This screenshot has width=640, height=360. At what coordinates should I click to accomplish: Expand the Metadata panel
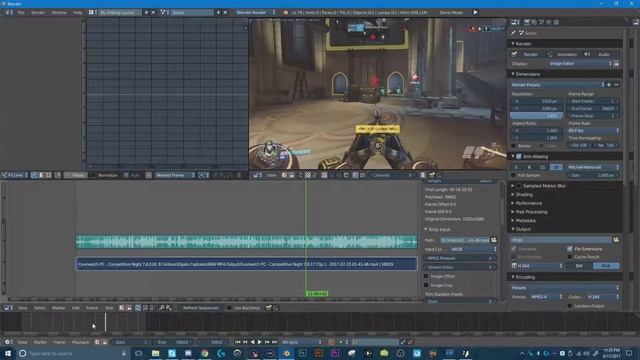(525, 220)
